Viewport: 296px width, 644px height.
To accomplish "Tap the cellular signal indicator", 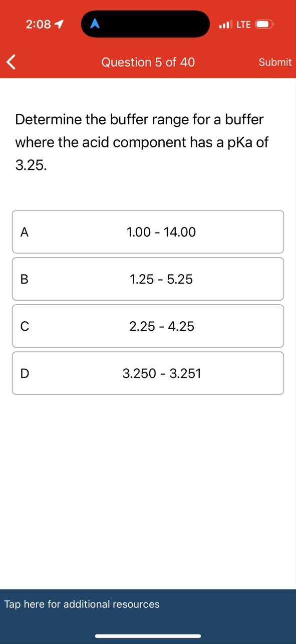I will point(224,24).
